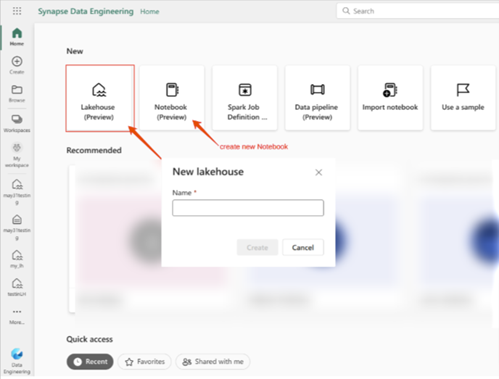The height and width of the screenshot is (379, 499).
Task: Open Create in the left sidebar
Action: (x=17, y=65)
